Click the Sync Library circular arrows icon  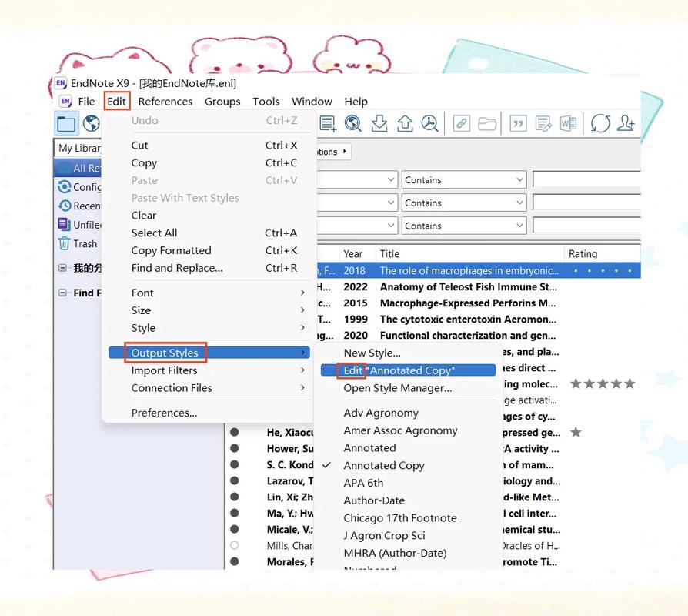(x=600, y=124)
